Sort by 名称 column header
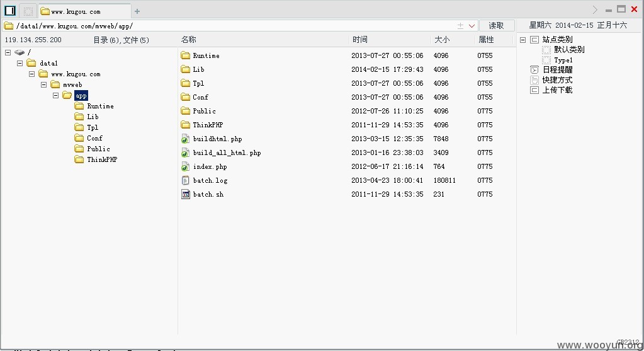644x351 pixels. click(188, 40)
